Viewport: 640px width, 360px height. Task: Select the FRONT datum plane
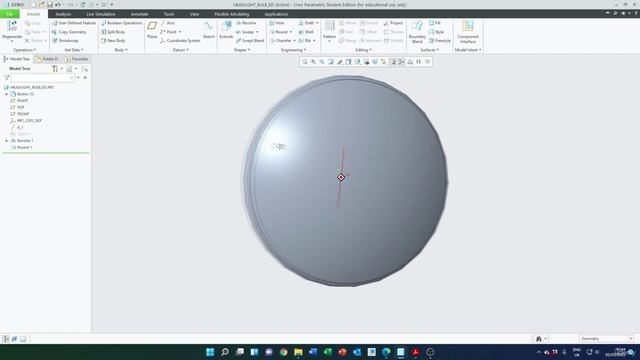[20, 114]
